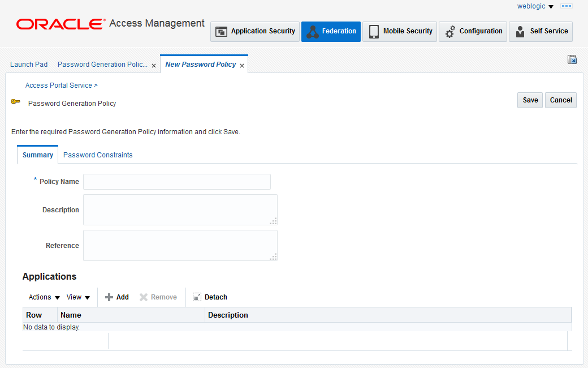Open the Configuration section
The width and height of the screenshot is (588, 368).
(473, 32)
